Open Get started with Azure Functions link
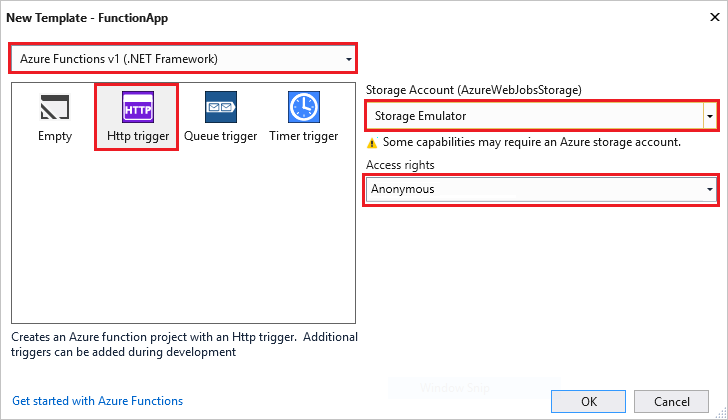This screenshot has height=420, width=728. [x=98, y=401]
